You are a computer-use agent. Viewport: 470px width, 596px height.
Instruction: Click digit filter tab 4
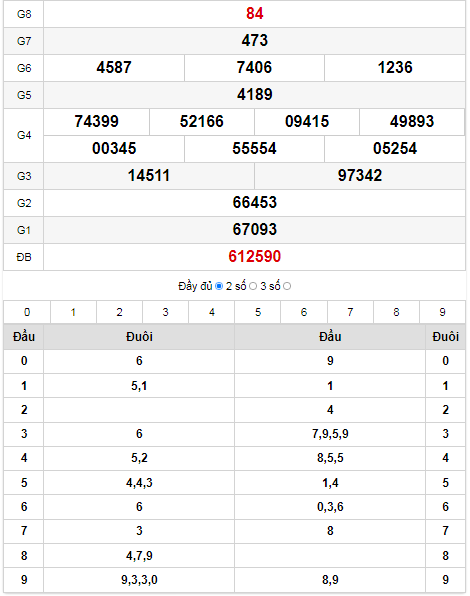[212, 312]
